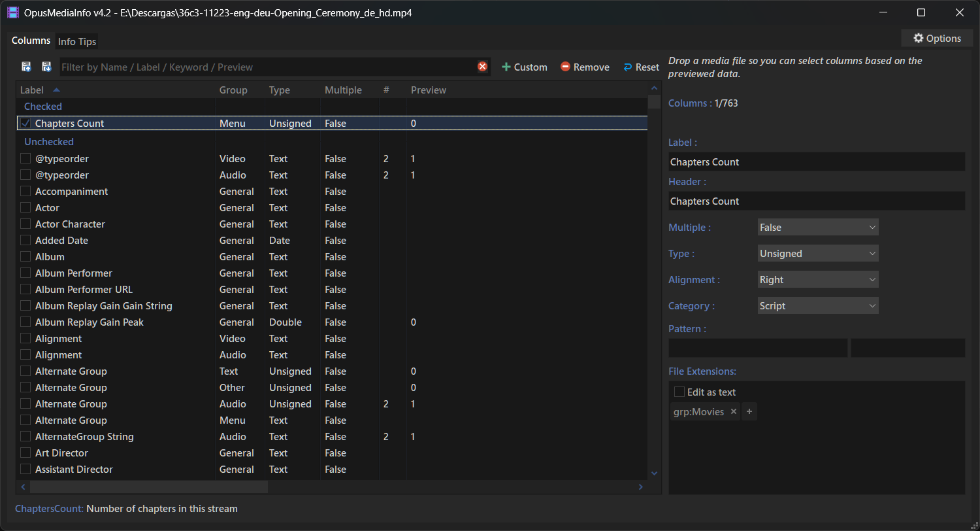Image resolution: width=980 pixels, height=531 pixels.
Task: Click the save icon with the up arrow
Action: (27, 67)
